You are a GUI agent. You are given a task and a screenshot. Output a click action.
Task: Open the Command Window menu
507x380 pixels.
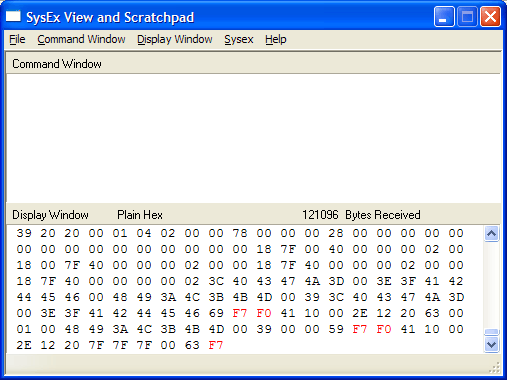pos(81,39)
